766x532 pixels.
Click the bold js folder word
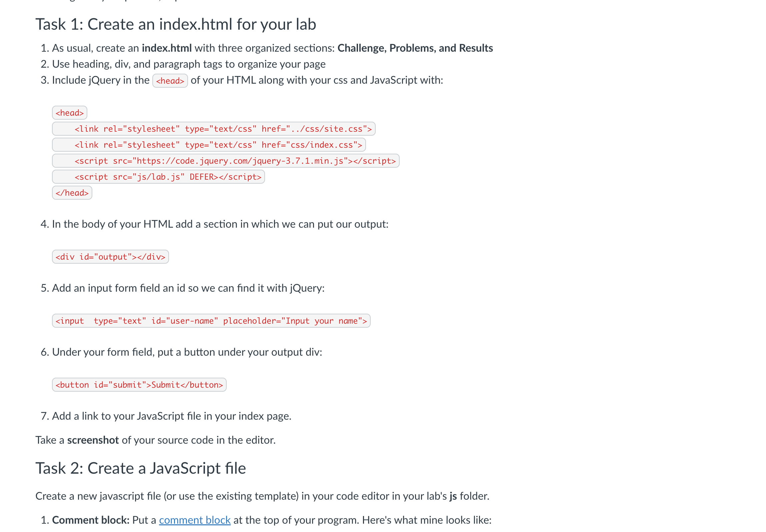[453, 496]
